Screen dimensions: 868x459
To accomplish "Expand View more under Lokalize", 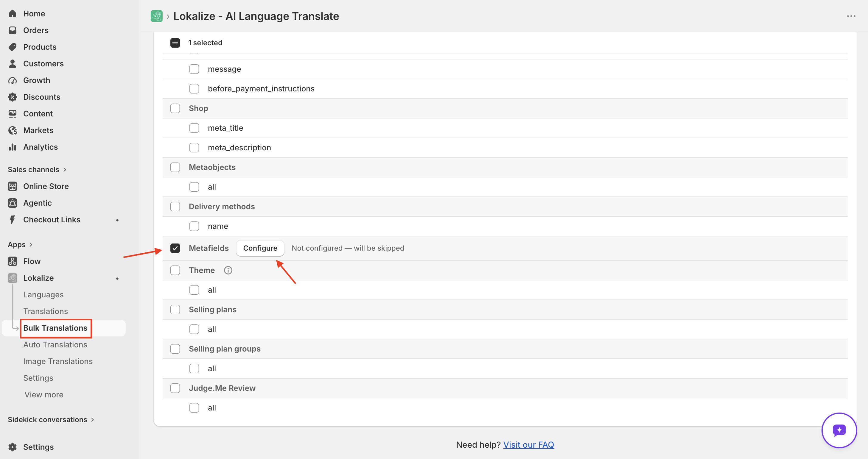I will [x=44, y=395].
